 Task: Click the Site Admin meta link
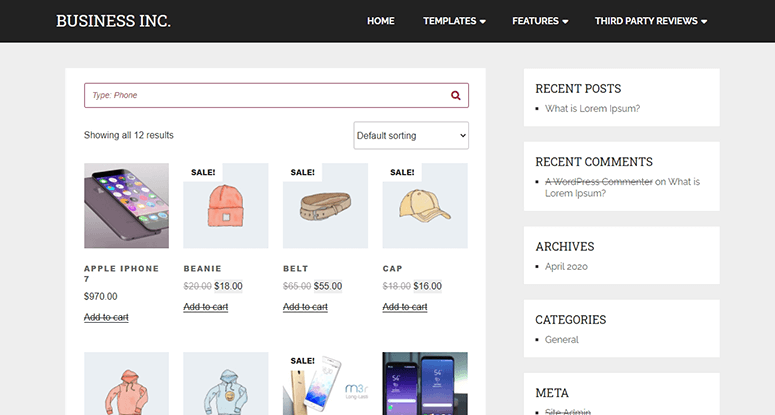pyautogui.click(x=567, y=412)
